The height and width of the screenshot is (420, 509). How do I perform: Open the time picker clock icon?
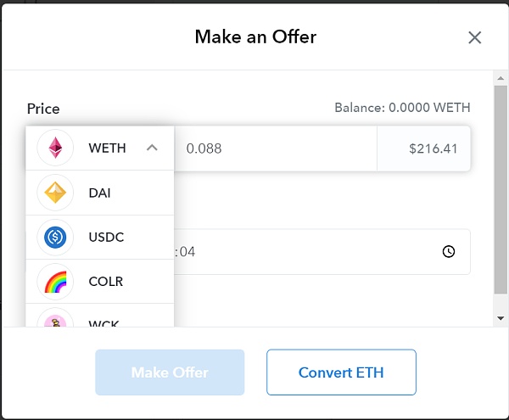[449, 252]
